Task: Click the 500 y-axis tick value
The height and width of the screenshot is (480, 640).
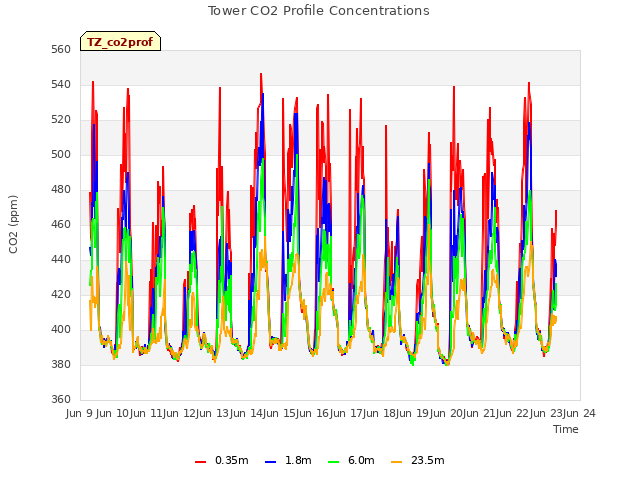Action: coord(61,155)
